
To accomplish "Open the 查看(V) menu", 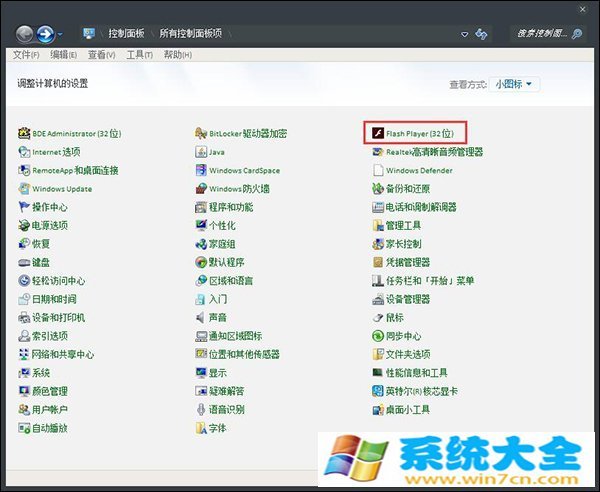I will pyautogui.click(x=101, y=55).
